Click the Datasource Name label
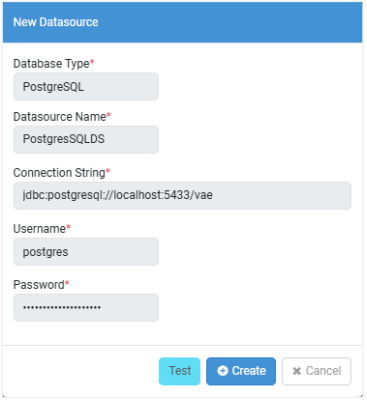This screenshot has width=367, height=400. click(x=60, y=117)
